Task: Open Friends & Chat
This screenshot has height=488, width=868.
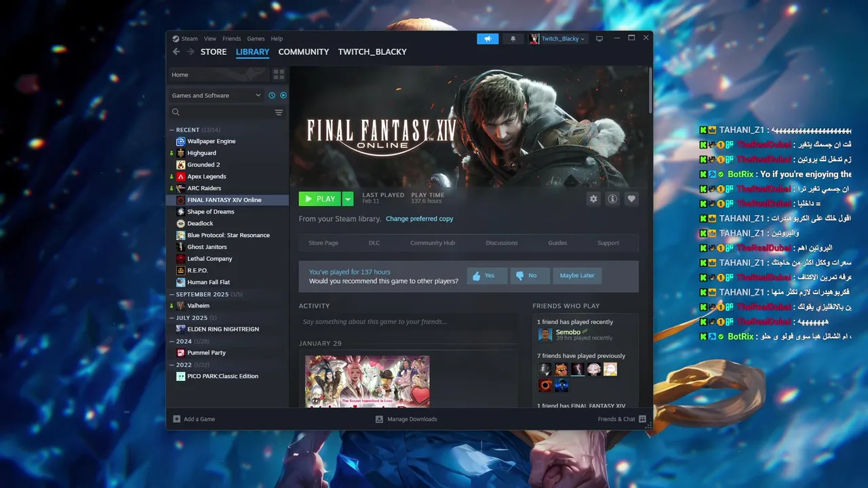Action: [x=622, y=419]
